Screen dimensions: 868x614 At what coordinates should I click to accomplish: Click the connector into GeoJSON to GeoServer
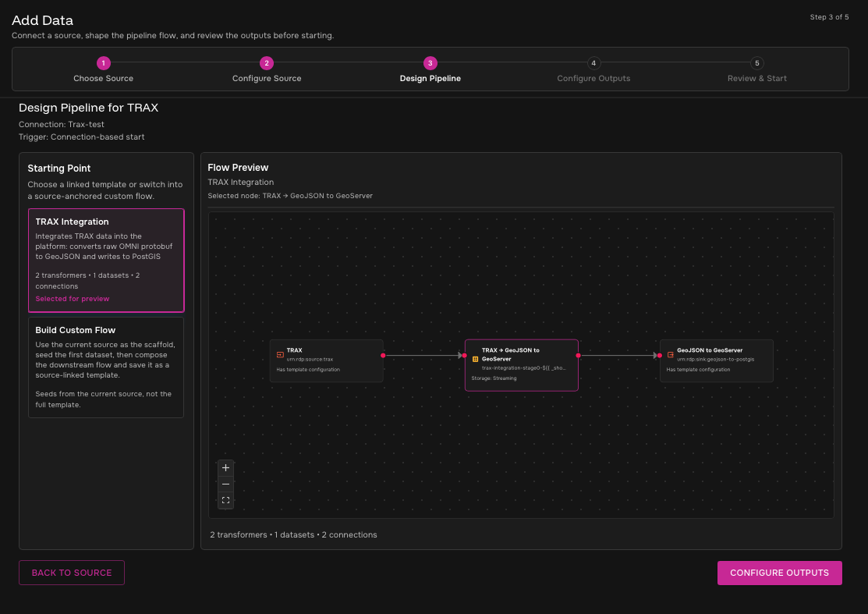tap(619, 356)
